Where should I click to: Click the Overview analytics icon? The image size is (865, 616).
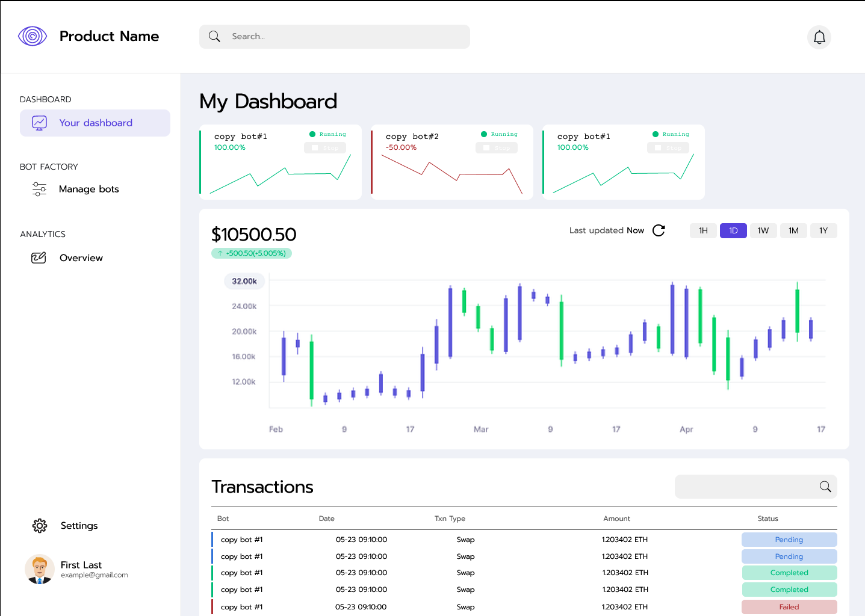[x=39, y=258]
